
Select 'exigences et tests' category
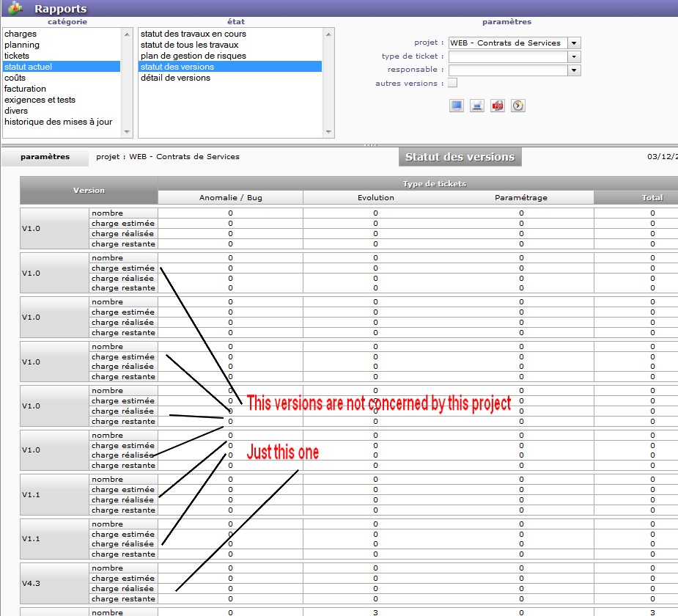[x=40, y=100]
